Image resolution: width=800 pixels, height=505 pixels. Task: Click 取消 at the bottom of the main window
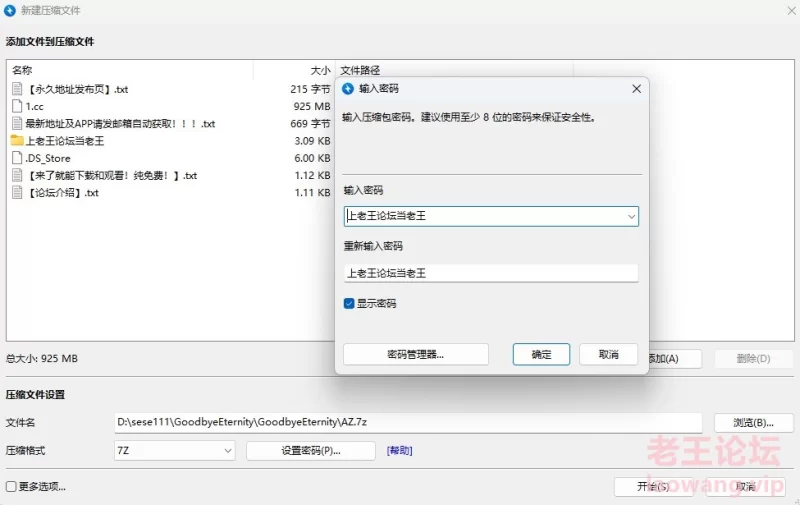(x=745, y=487)
